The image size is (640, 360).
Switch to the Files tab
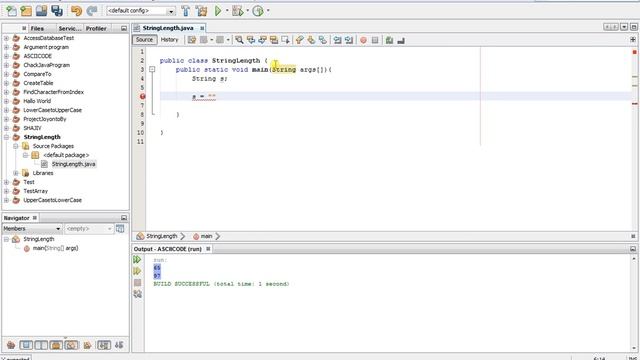coord(37,28)
